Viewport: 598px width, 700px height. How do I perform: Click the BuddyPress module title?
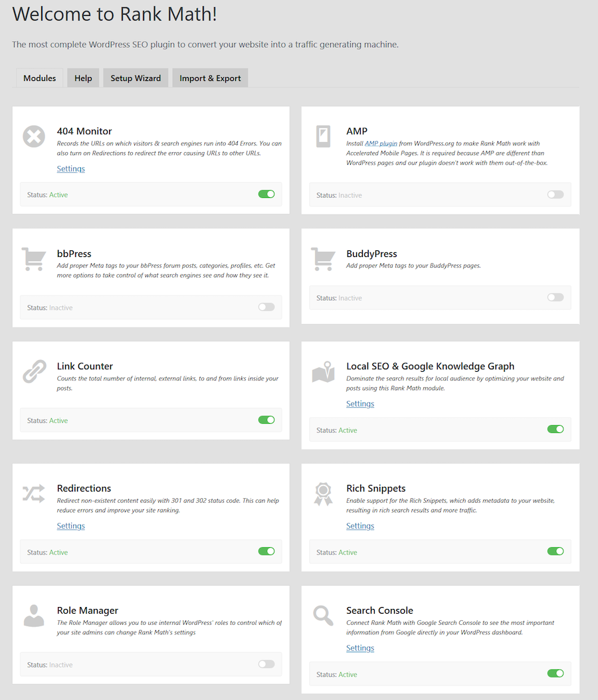pyautogui.click(x=371, y=254)
